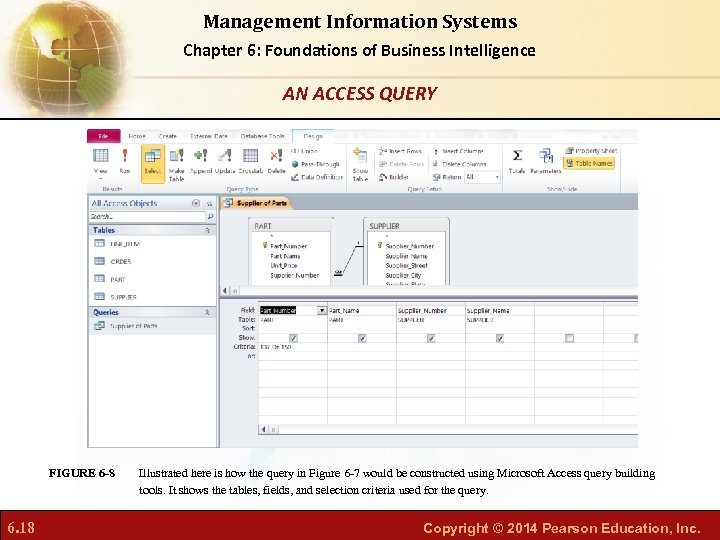
Task: Click Insert Rows in Query Setup
Action: (x=400, y=151)
